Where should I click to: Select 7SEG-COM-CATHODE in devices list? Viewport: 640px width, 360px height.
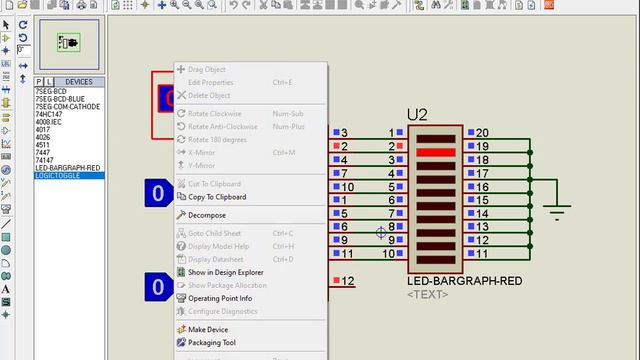pos(67,107)
